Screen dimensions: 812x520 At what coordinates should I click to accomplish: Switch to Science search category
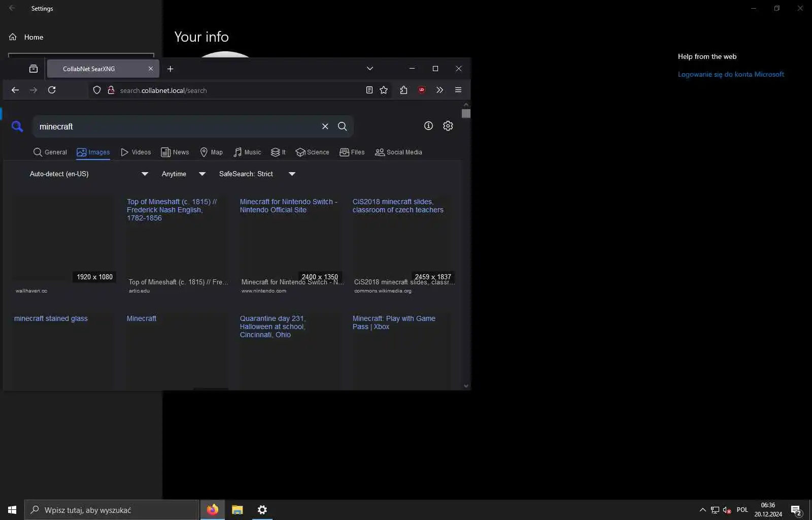[313, 152]
